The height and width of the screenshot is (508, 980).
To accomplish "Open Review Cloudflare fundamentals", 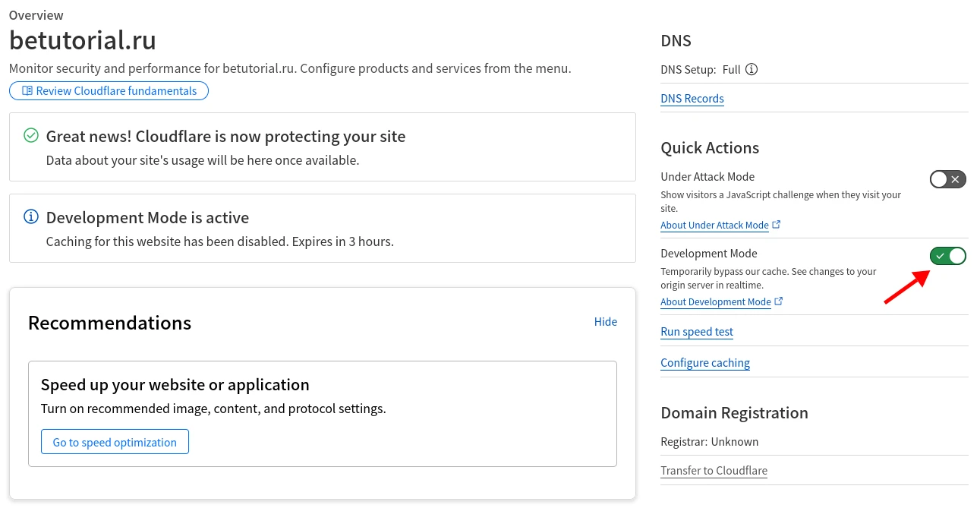I will point(109,91).
